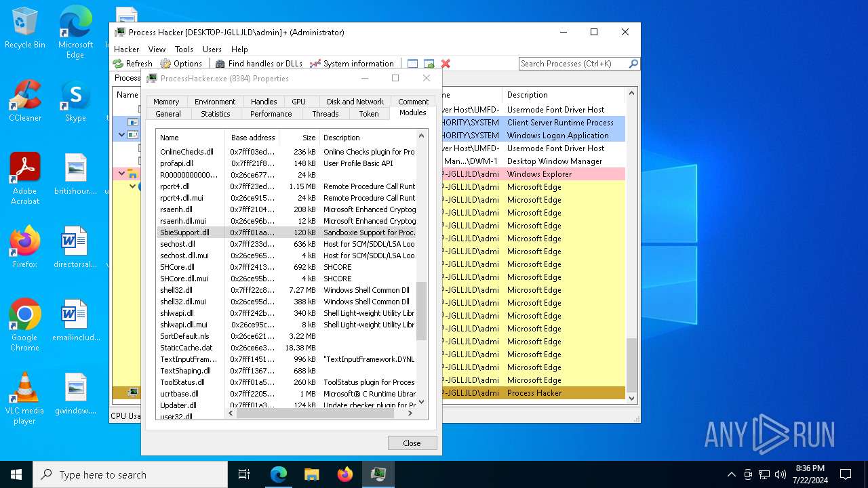868x488 pixels.
Task: Click the Windows Start button
Action: tap(16, 474)
